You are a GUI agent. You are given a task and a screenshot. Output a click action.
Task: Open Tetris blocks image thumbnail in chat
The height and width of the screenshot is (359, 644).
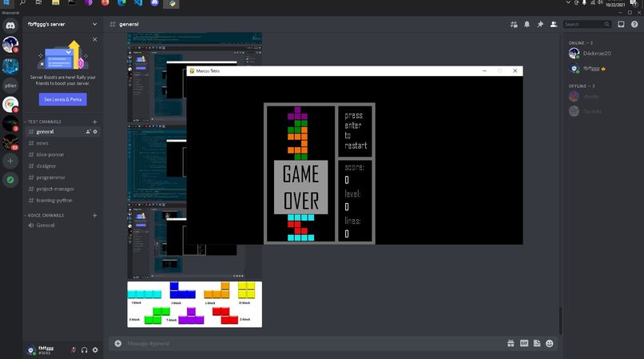point(195,305)
